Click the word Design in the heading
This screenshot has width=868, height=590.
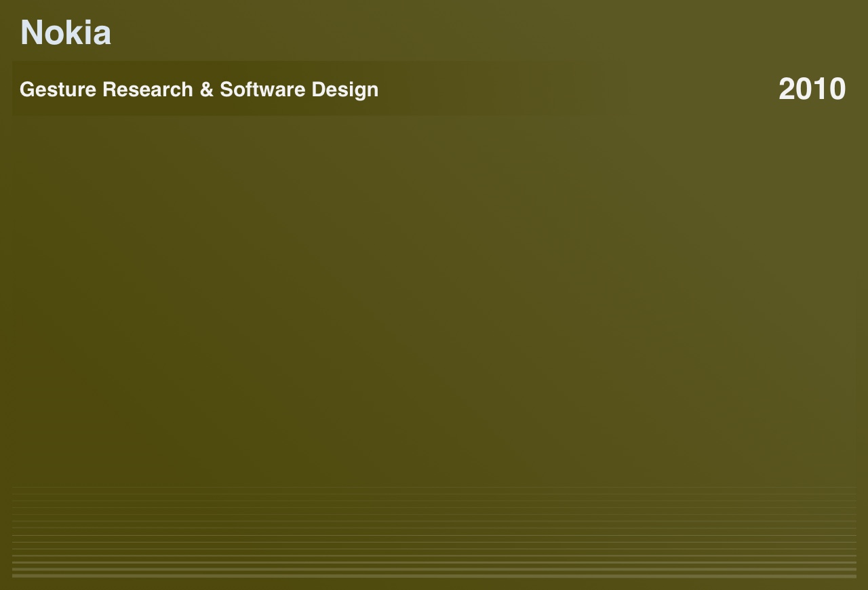(344, 89)
